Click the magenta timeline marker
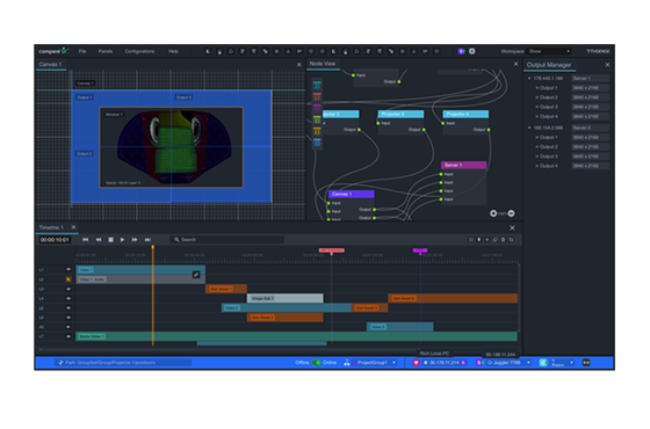Viewport: 650px width, 429px height. coord(420,250)
